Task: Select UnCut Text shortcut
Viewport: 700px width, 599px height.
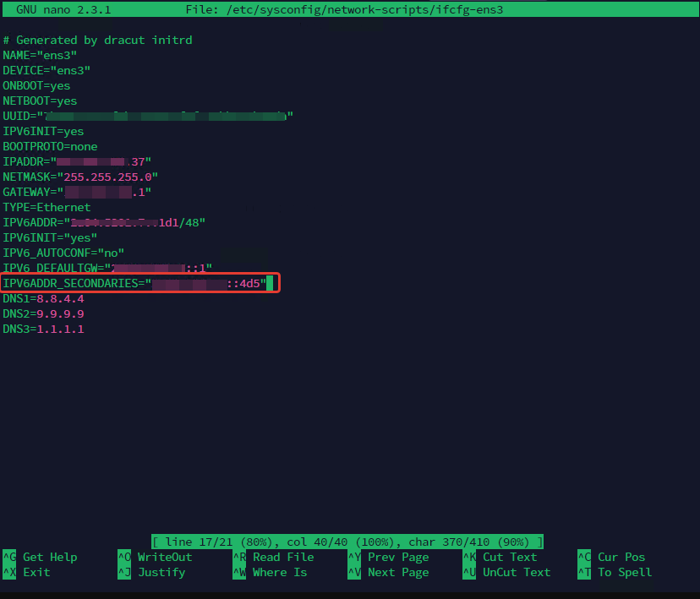Action: coord(517,572)
